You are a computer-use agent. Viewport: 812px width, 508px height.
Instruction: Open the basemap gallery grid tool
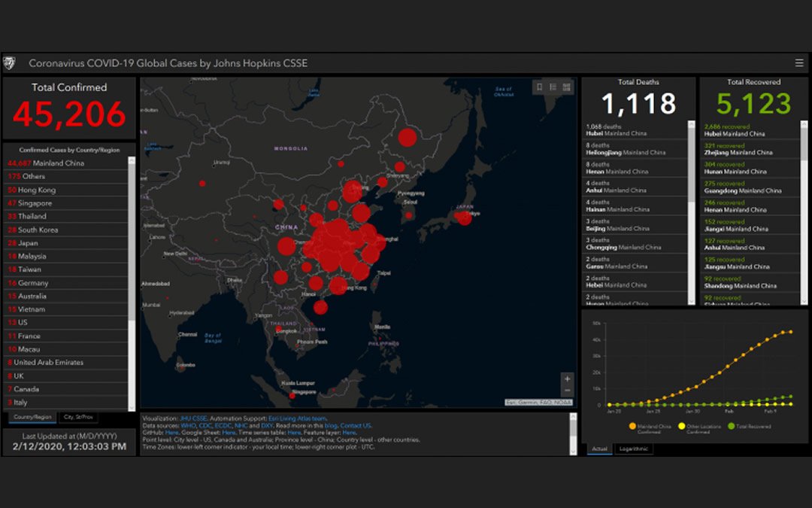[567, 87]
